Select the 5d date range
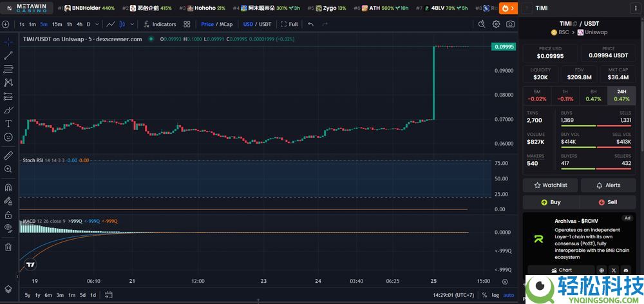 coord(82,295)
